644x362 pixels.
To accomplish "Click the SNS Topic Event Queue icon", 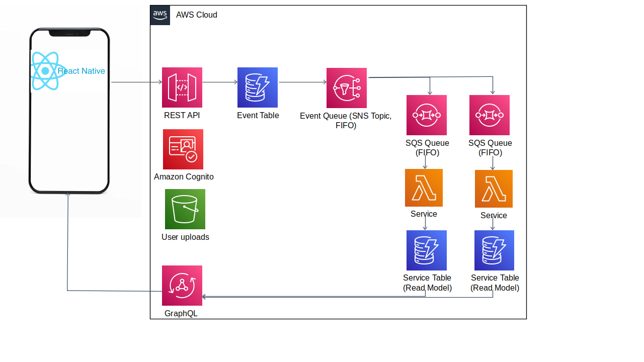I will click(347, 88).
